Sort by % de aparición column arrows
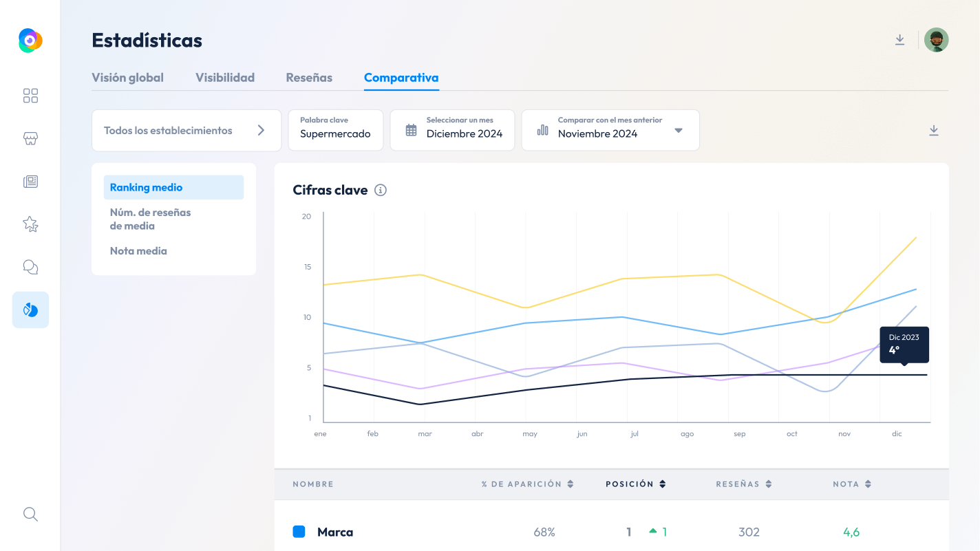Viewport: 980px width, 551px height. (x=570, y=484)
